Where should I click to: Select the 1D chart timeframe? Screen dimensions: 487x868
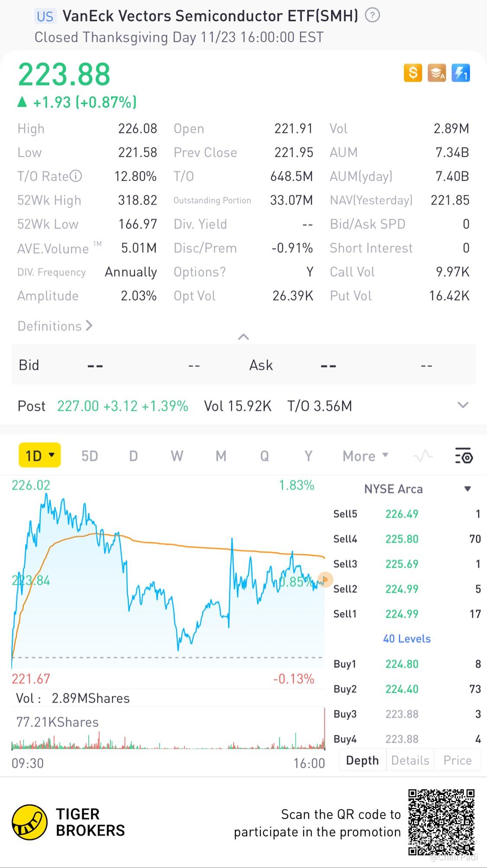tap(39, 456)
